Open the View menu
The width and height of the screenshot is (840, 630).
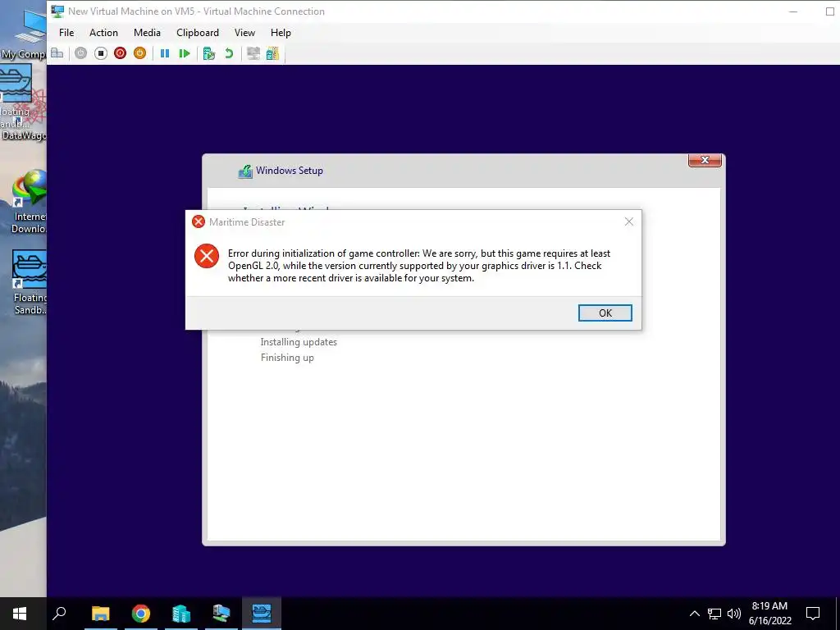(x=244, y=33)
